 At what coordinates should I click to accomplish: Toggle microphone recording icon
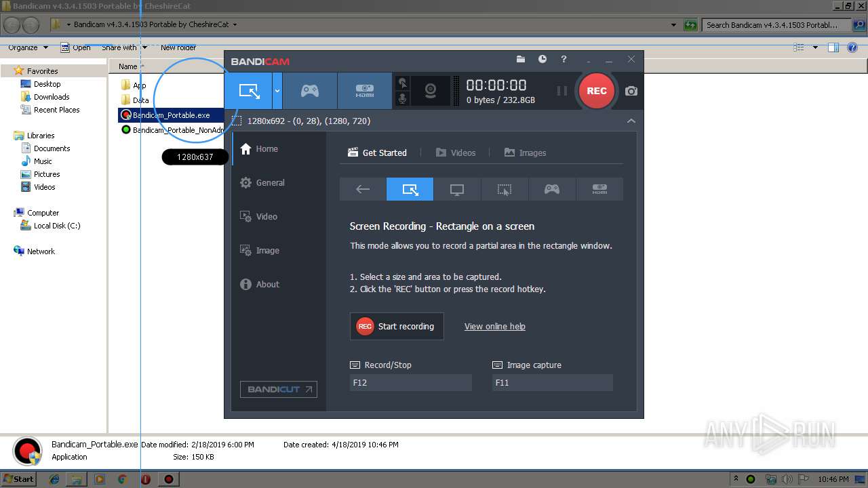[403, 99]
